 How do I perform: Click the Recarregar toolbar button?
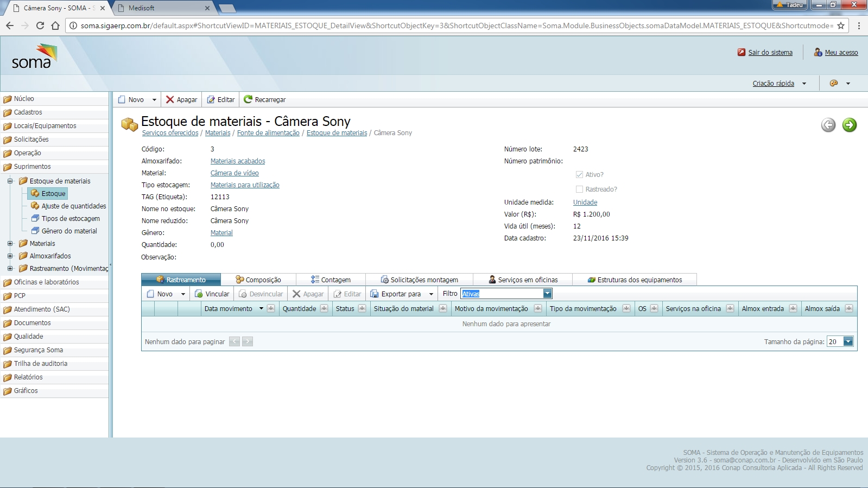point(264,99)
